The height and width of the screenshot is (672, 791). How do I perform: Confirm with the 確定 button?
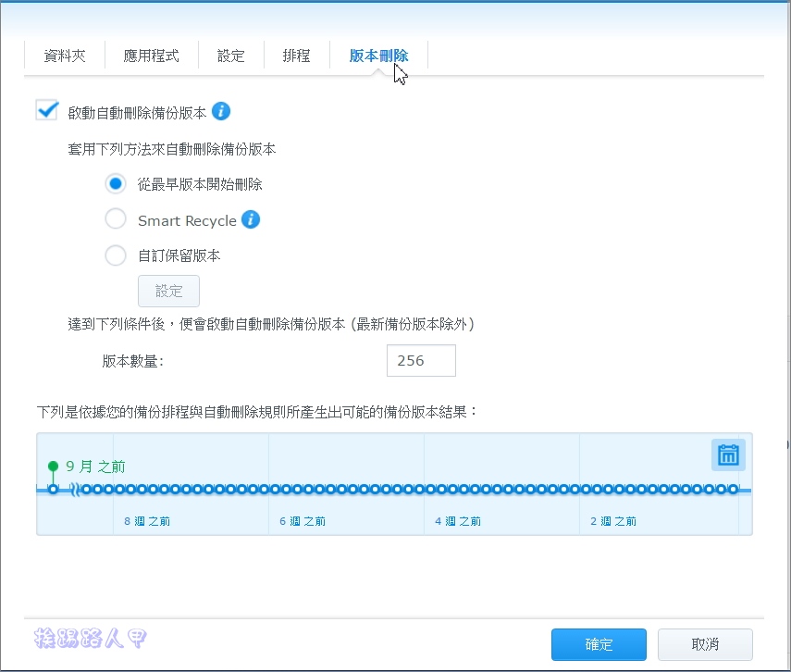coord(599,644)
